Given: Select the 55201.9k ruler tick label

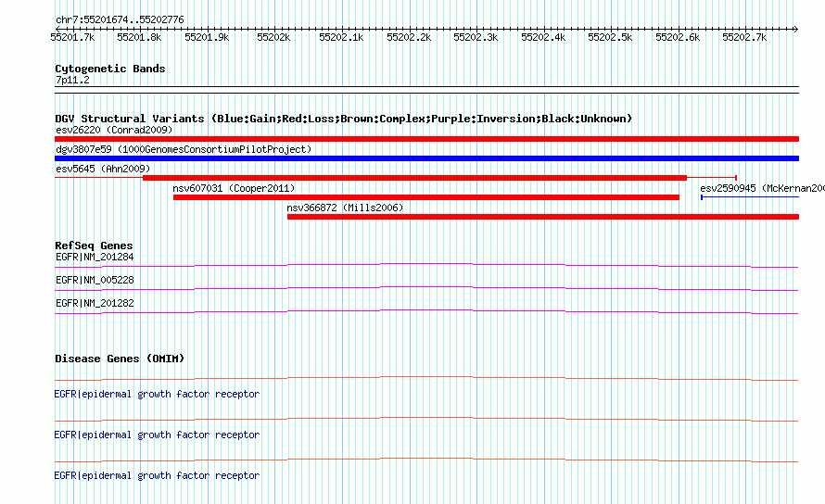Looking at the screenshot, I should point(207,37).
